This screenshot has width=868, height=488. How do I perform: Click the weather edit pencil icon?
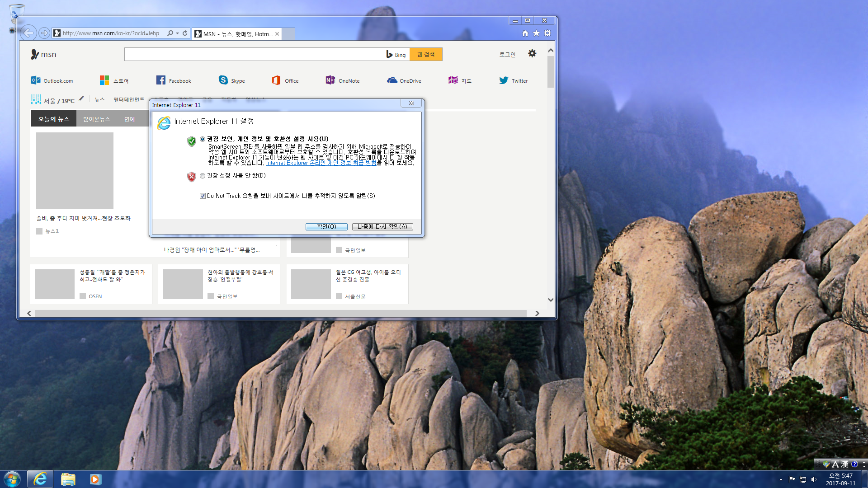[81, 99]
